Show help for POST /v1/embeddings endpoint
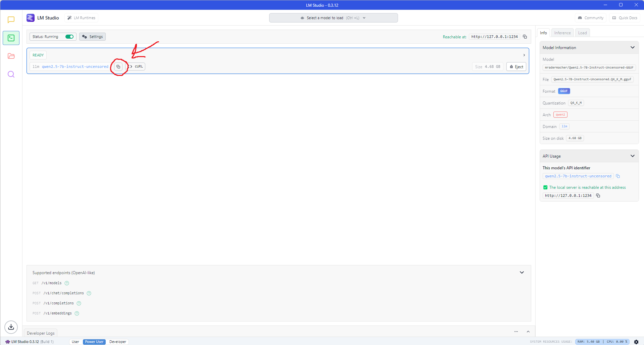Screen dimensions: 644x345 [77, 313]
